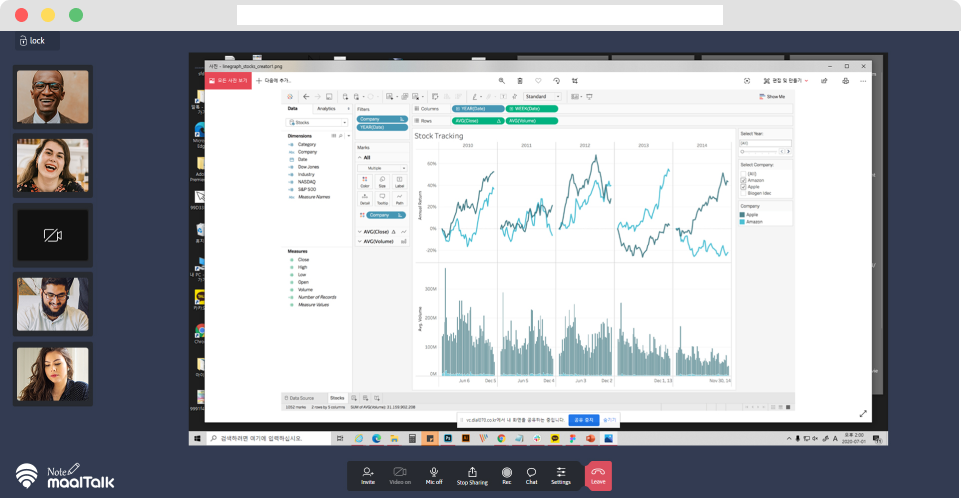Image resolution: width=961 pixels, height=498 pixels.
Task: Toggle the Apple company checkbox
Action: pos(743,186)
